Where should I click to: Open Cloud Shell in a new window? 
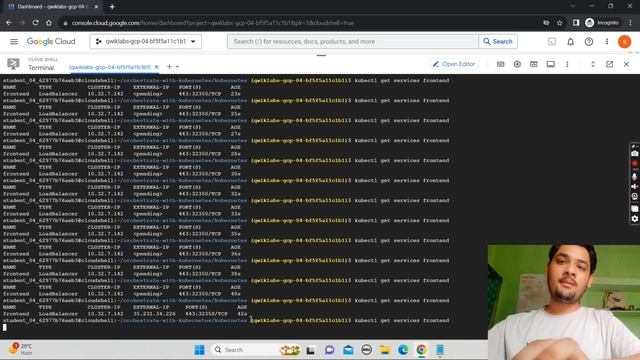pyautogui.click(x=609, y=64)
